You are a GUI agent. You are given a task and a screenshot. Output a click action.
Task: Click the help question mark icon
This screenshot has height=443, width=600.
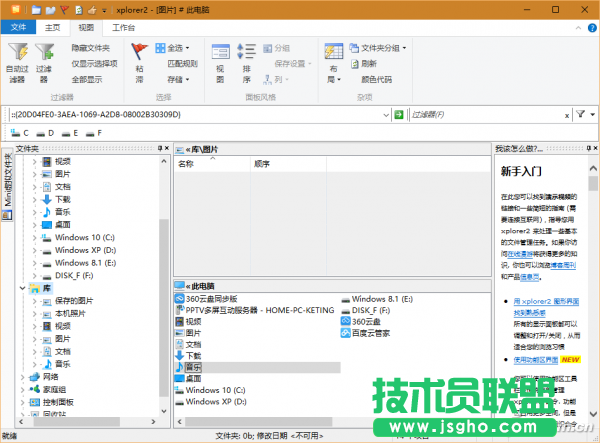(x=592, y=28)
